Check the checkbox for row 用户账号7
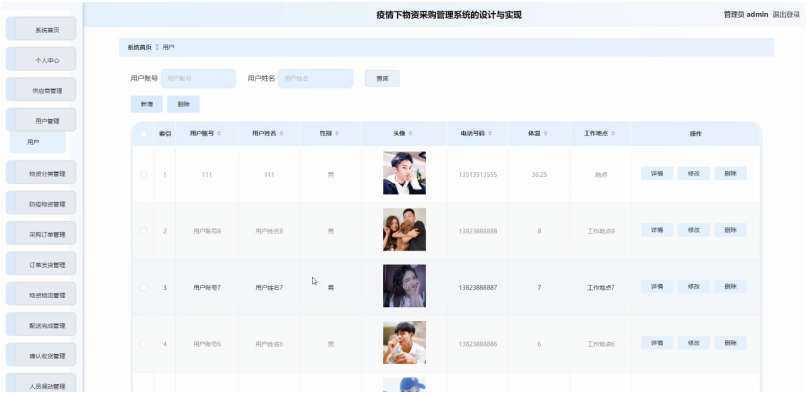Image resolution: width=810 pixels, height=395 pixels. click(x=144, y=288)
